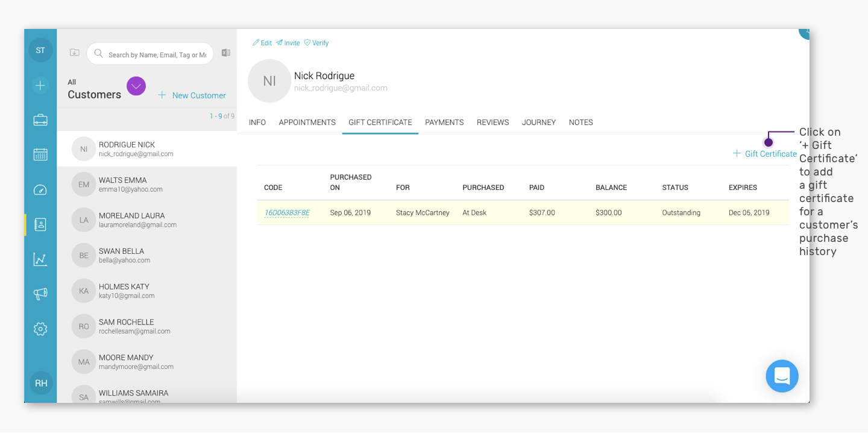Image resolution: width=868 pixels, height=433 pixels.
Task: Expand the purple Customers filter dropdown
Action: point(136,87)
